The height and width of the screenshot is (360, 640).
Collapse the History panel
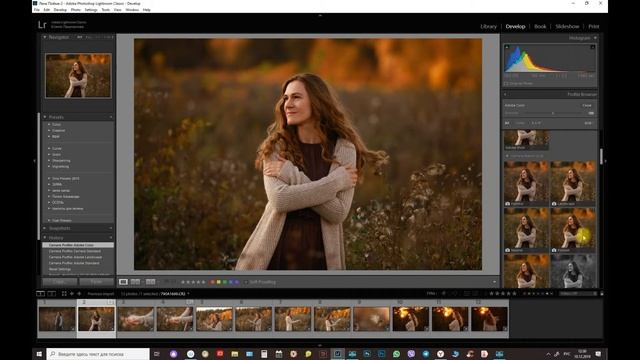tap(45, 238)
